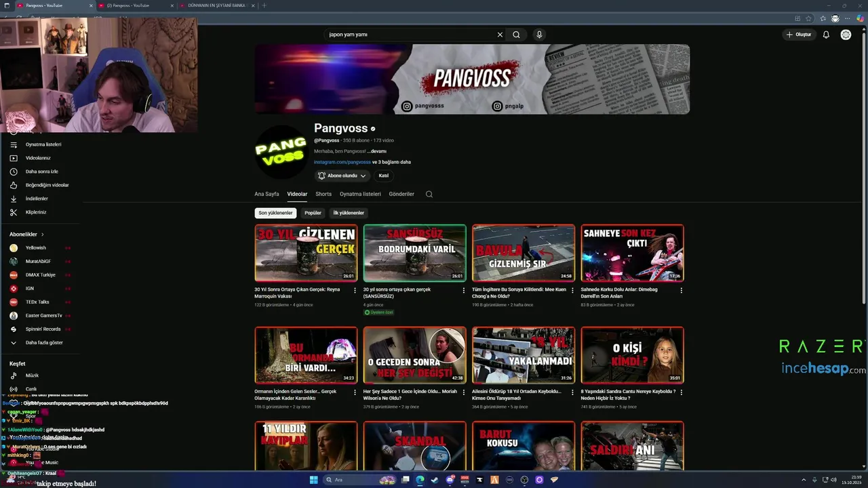The width and height of the screenshot is (868, 488).
Task: Open Steam from the taskbar
Action: pos(435,480)
